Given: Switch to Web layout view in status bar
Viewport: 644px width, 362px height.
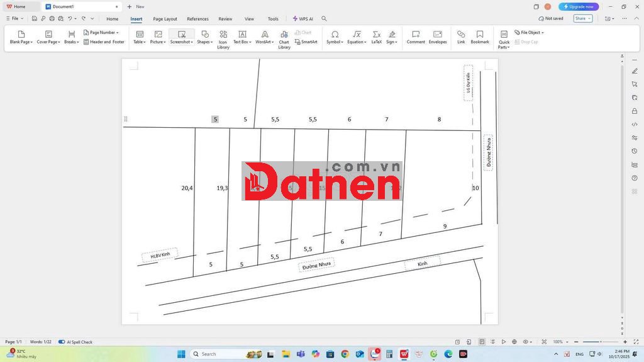Looking at the screenshot, I should 514,342.
